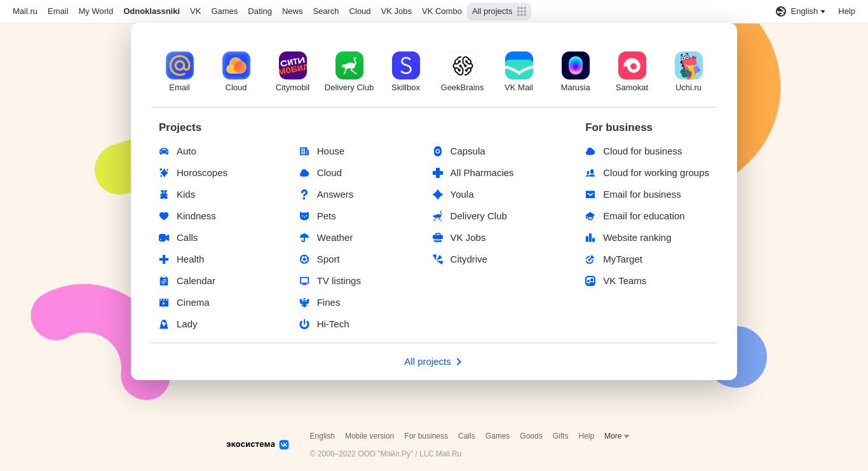Viewport: 868px width, 471px height.
Task: Toggle the All projects menu button
Action: [499, 11]
